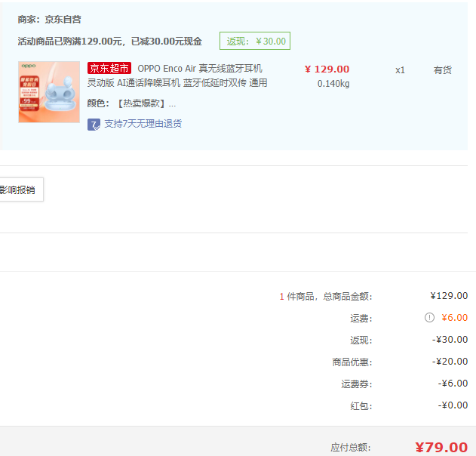Click the 7-day return shield icon
This screenshot has height=456, width=476.
click(94, 125)
